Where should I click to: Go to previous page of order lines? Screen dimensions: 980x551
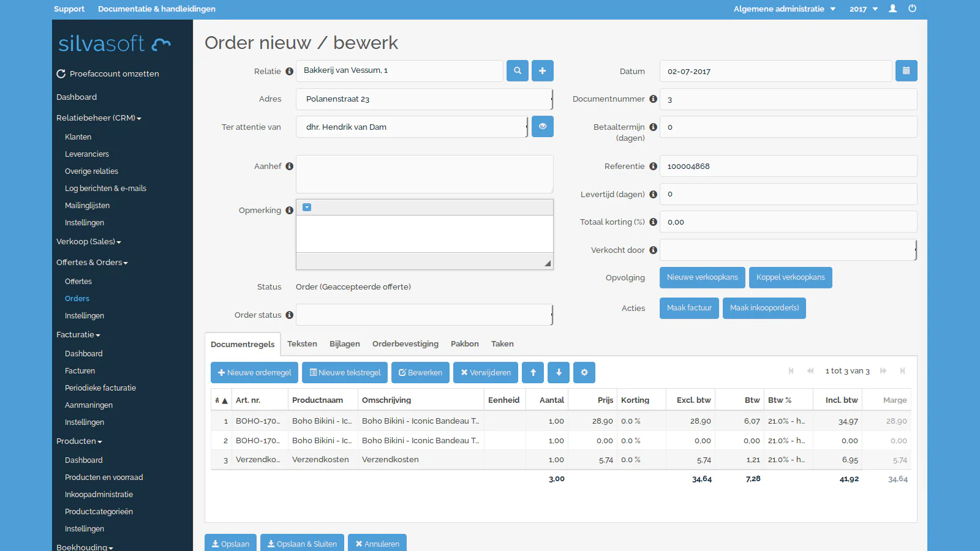pyautogui.click(x=810, y=371)
